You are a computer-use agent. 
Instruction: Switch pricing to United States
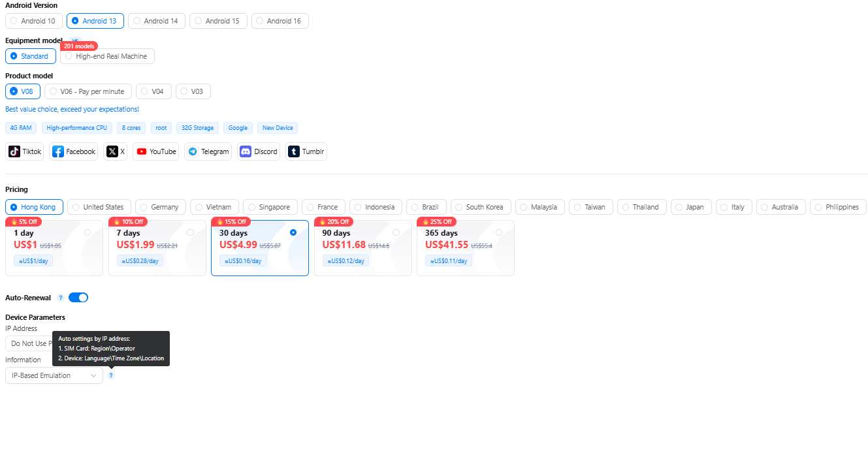(x=99, y=206)
